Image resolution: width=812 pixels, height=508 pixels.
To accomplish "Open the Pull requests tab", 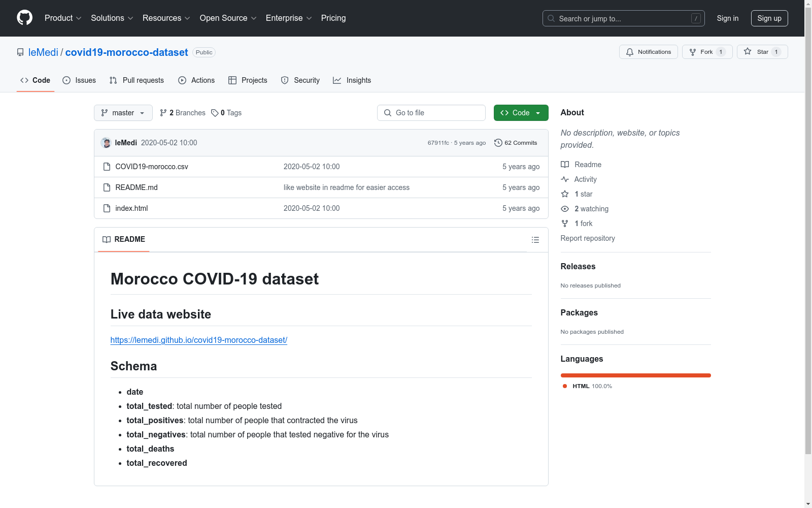I will 137,80.
